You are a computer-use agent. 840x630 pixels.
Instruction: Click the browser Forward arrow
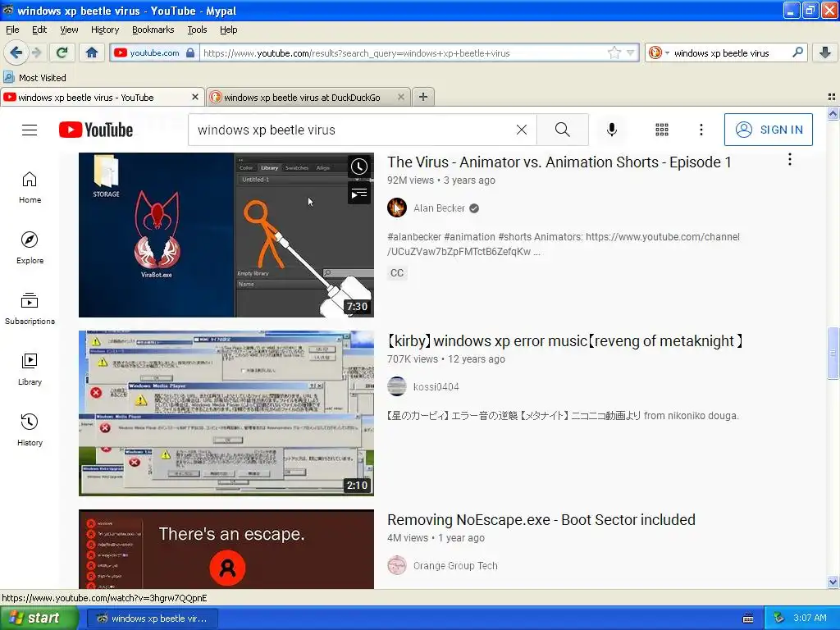coord(36,52)
